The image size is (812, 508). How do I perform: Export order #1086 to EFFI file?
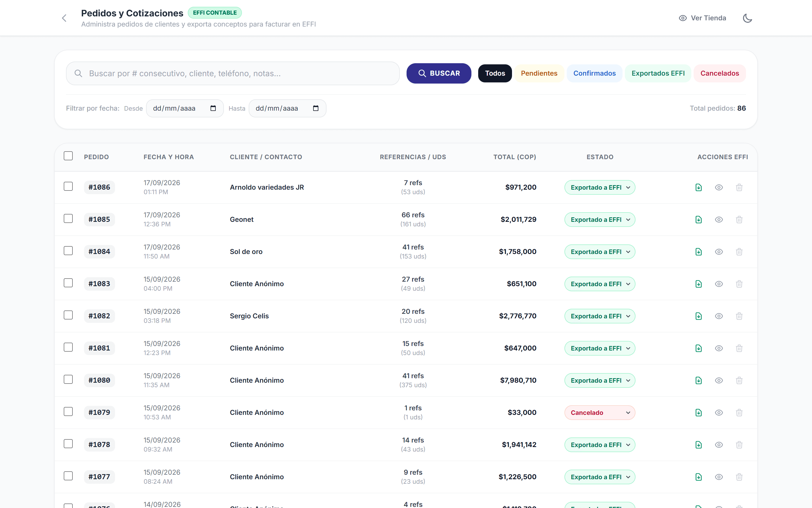point(699,187)
